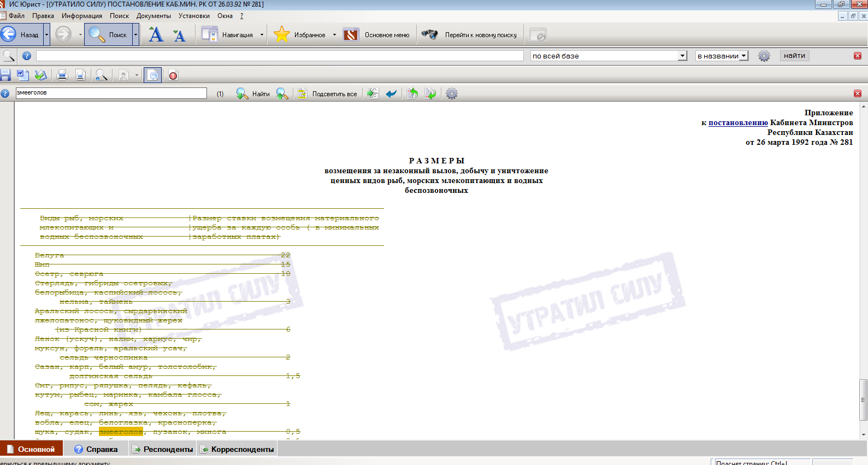Open the Правка menu
The width and height of the screenshot is (868, 465).
pyautogui.click(x=43, y=16)
